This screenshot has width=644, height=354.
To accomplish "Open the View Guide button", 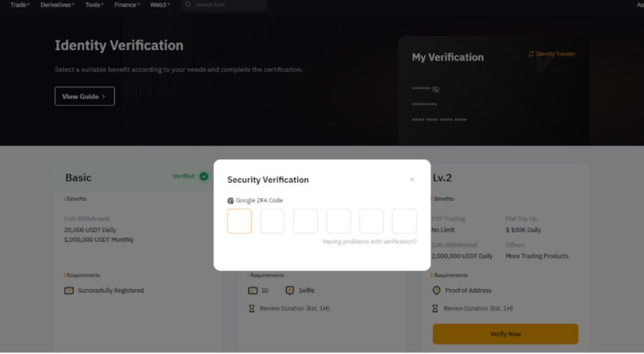I will (85, 96).
